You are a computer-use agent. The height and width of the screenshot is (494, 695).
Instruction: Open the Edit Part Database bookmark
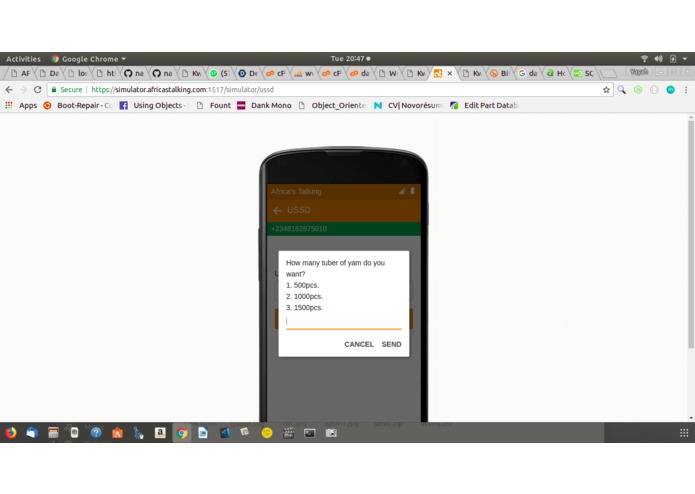tap(484, 105)
